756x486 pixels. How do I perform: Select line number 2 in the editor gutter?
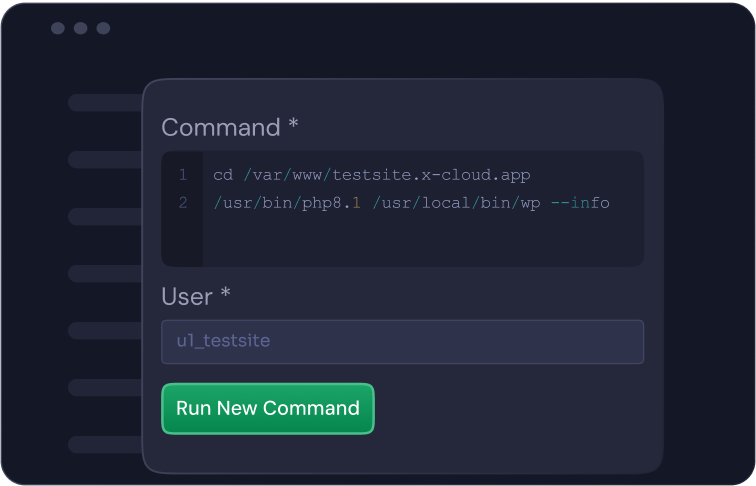click(182, 203)
